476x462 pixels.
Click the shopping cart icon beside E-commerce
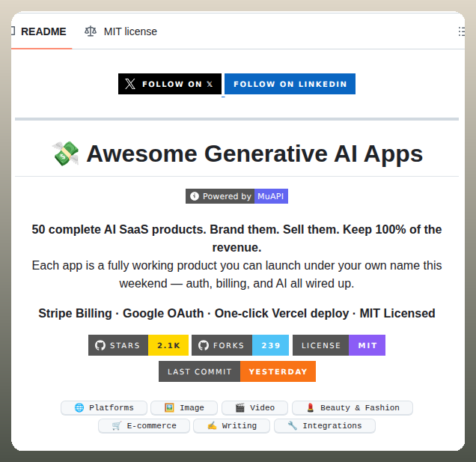(117, 425)
